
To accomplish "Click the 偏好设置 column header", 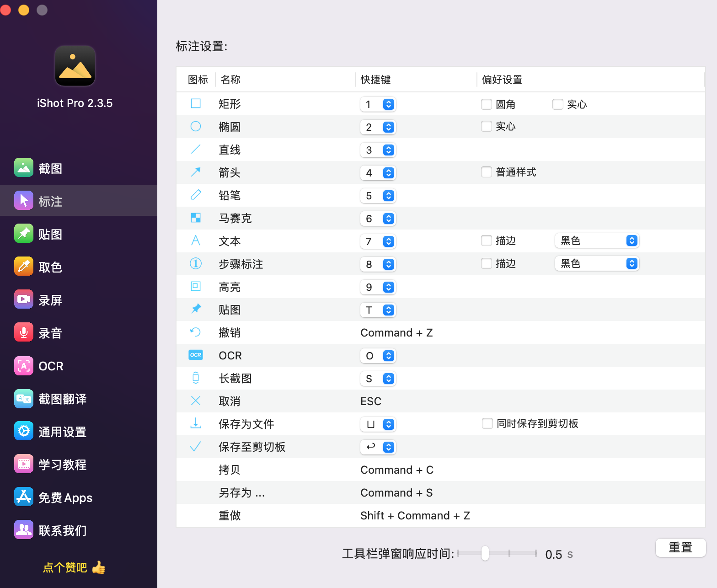I will 502,80.
